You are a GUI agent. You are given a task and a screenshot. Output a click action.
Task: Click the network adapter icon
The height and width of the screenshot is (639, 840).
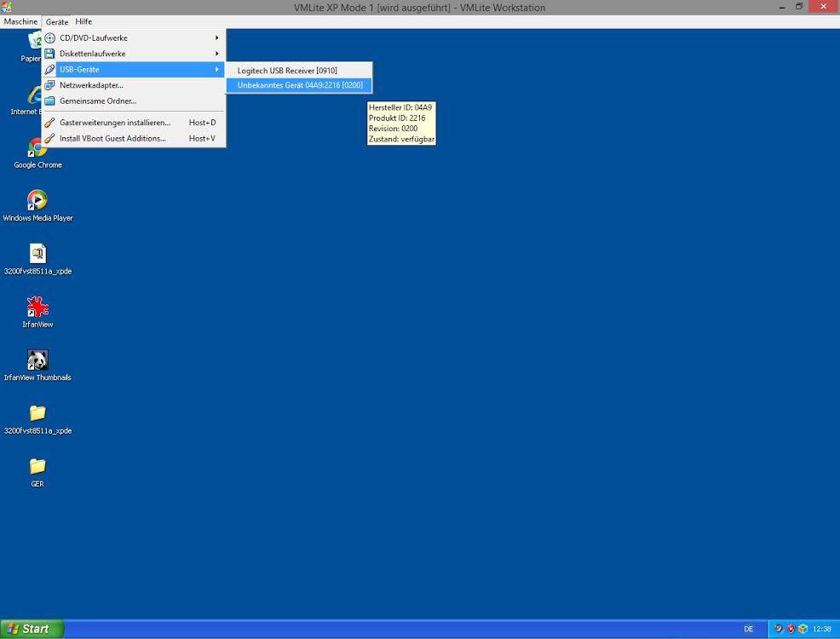(49, 85)
